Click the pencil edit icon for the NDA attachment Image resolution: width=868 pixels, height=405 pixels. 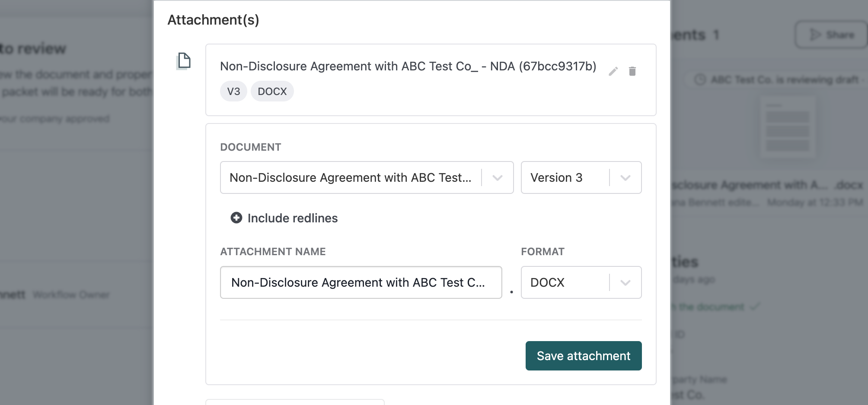pyautogui.click(x=613, y=71)
